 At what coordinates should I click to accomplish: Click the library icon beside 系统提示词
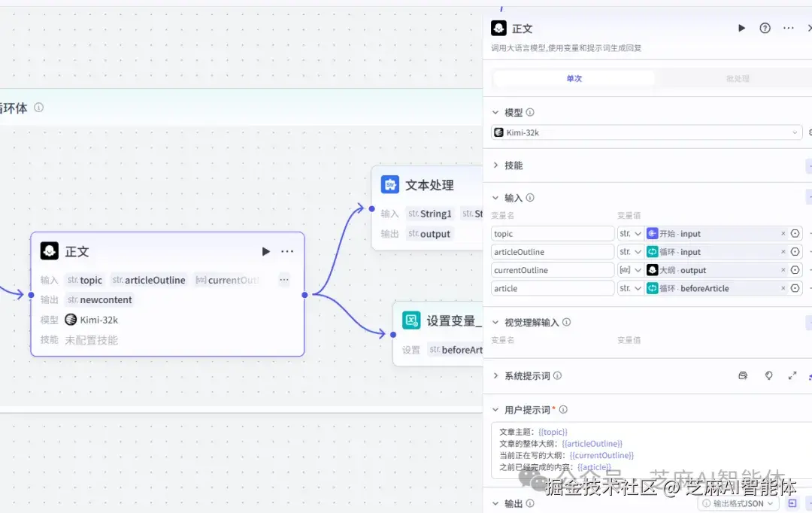click(743, 375)
